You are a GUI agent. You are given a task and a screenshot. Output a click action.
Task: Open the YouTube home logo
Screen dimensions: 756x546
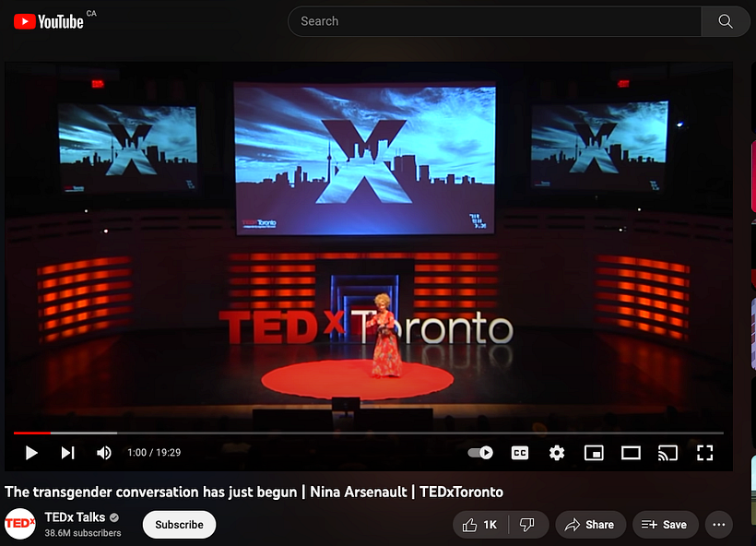click(49, 21)
